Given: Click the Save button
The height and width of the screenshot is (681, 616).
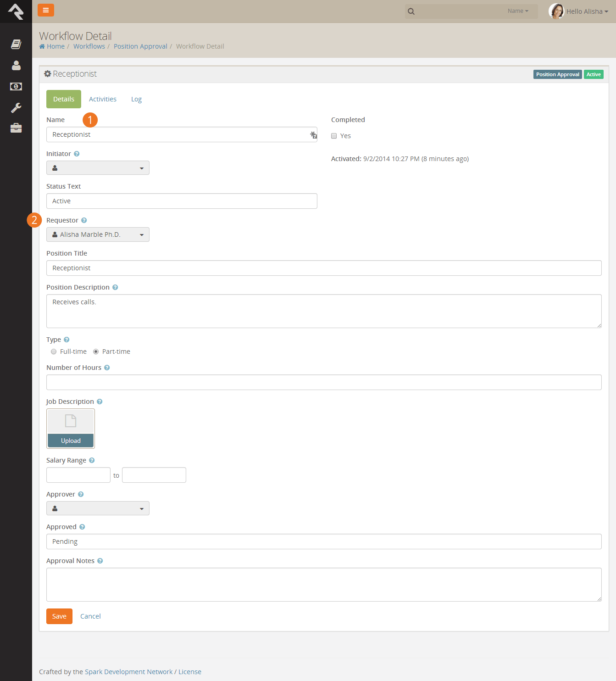Looking at the screenshot, I should [x=59, y=616].
